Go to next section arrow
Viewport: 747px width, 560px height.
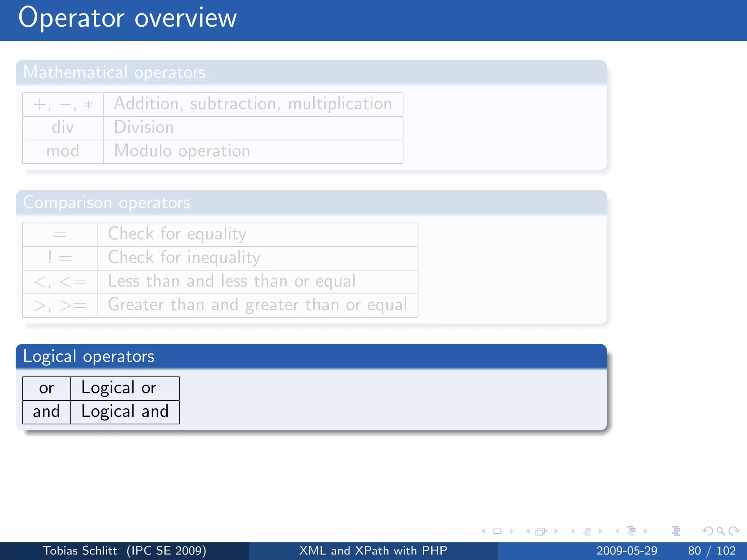[646, 531]
